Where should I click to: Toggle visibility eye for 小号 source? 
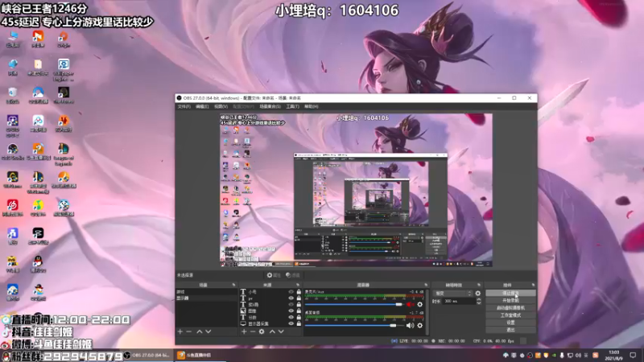[291, 292]
